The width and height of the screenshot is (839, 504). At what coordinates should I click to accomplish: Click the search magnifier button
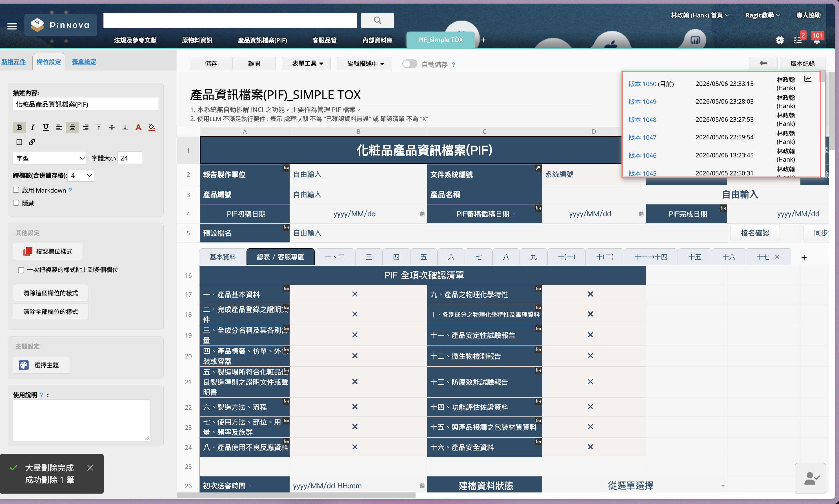coord(377,20)
